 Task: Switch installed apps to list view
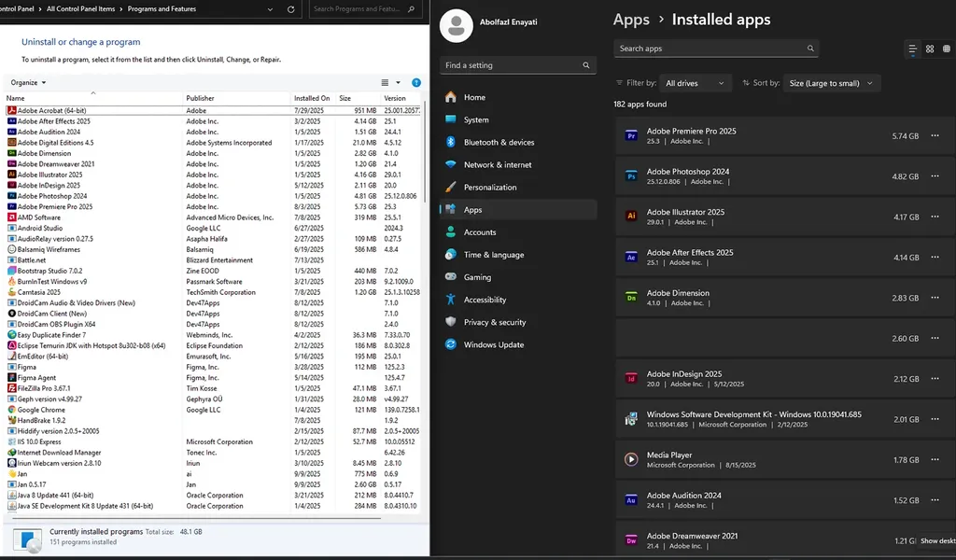coord(912,49)
